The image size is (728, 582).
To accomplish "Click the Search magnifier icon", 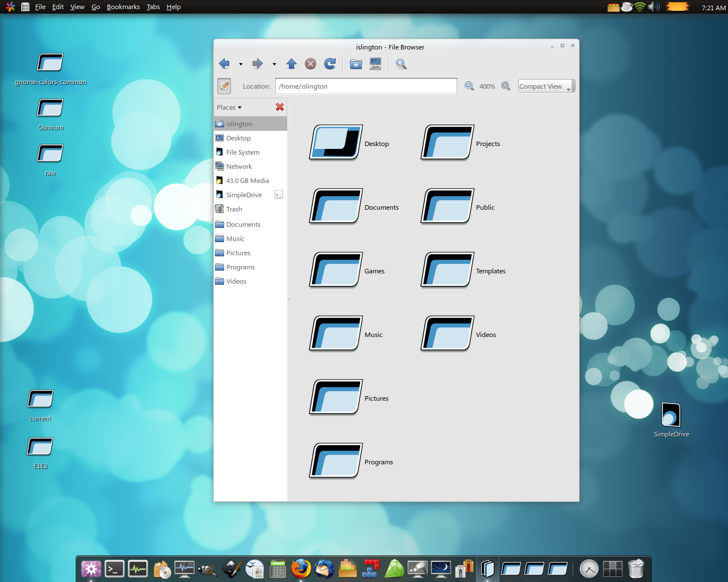I will [401, 64].
